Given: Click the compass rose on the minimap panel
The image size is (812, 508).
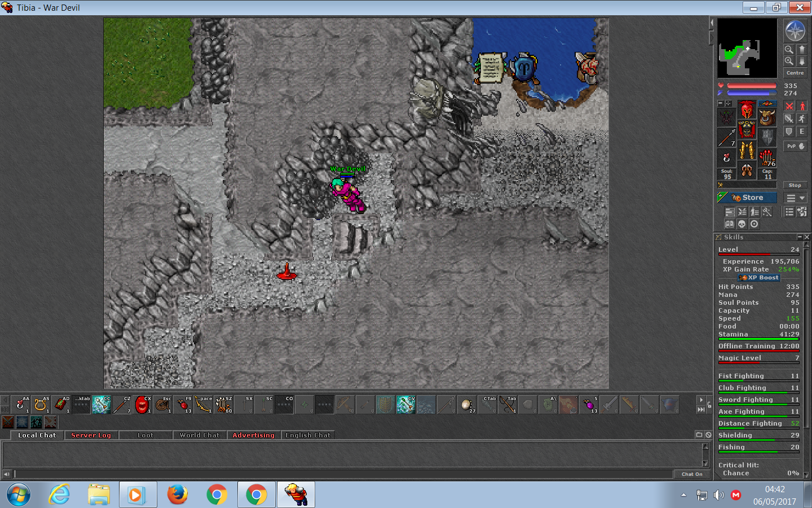Looking at the screenshot, I should pyautogui.click(x=795, y=30).
